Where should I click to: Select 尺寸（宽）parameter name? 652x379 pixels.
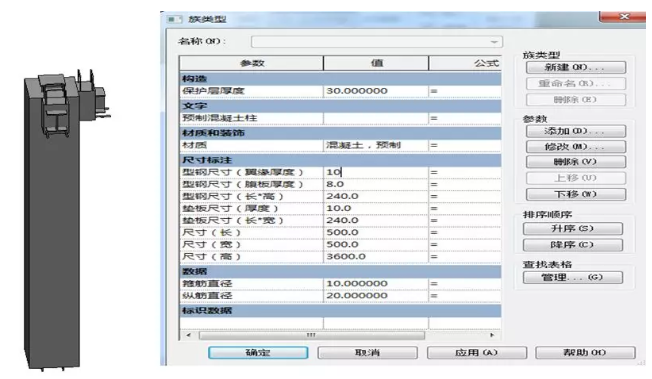(x=211, y=245)
